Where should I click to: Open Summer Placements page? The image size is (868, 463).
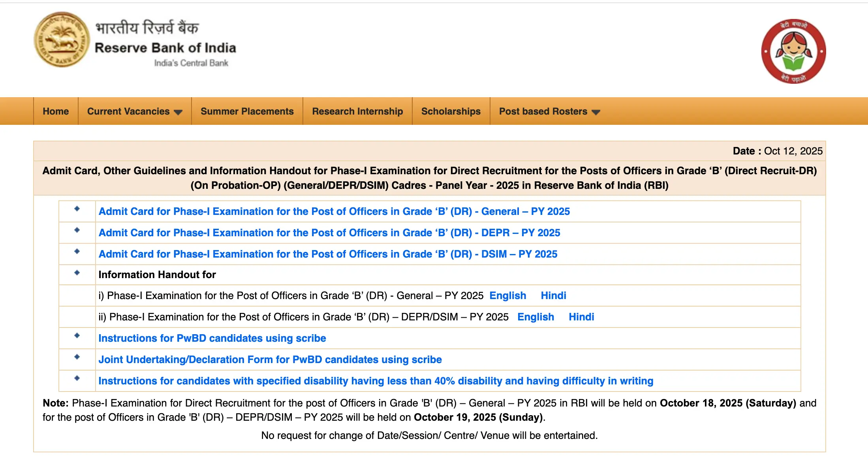click(x=246, y=111)
